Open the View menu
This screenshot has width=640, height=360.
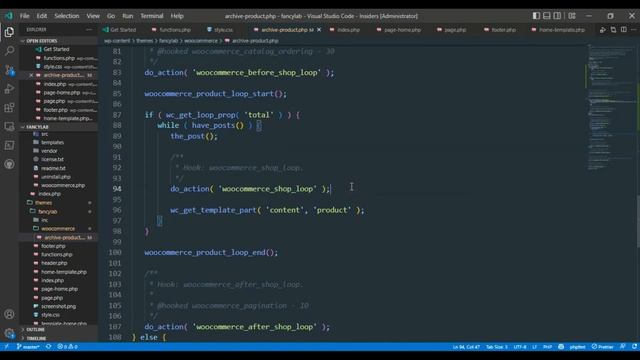click(93, 16)
